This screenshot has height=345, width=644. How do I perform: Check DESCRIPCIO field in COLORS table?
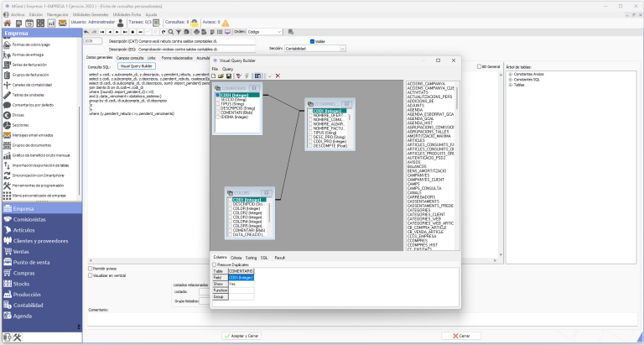click(x=230, y=204)
